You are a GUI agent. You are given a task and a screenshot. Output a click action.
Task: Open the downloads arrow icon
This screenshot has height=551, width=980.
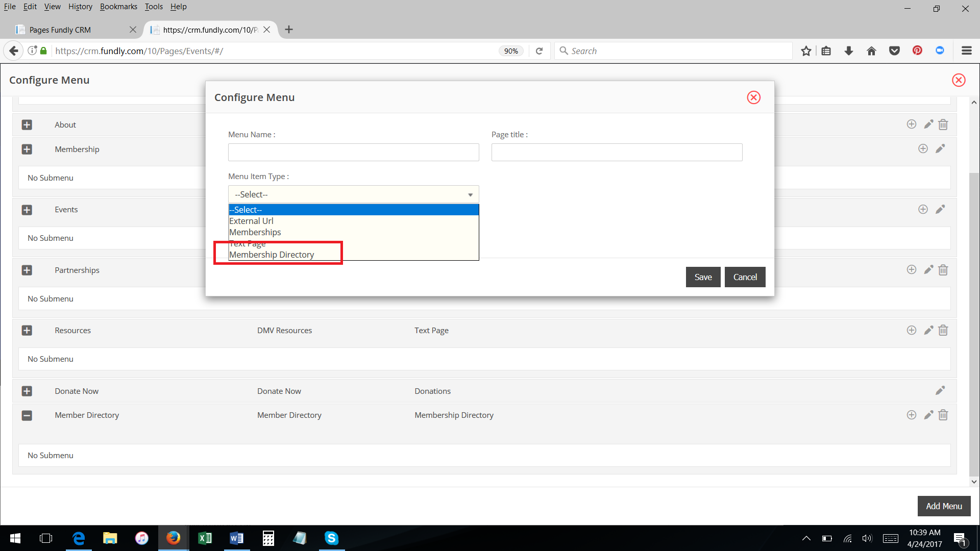pyautogui.click(x=849, y=51)
